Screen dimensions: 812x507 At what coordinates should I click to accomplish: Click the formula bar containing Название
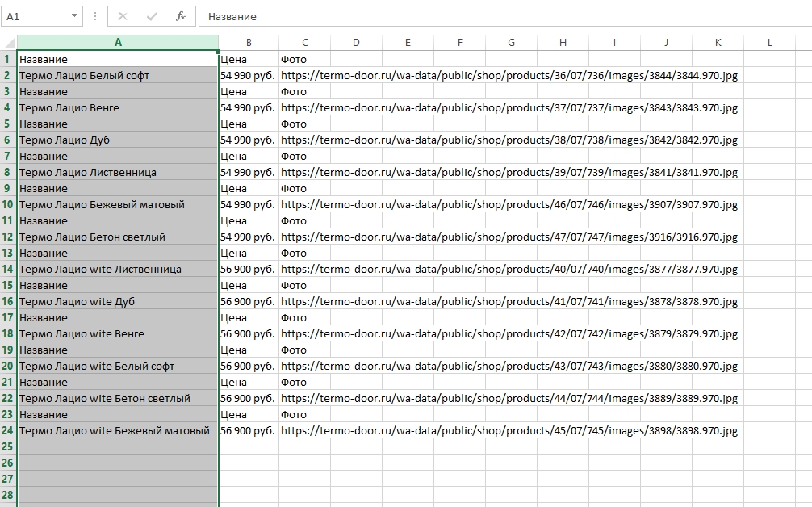pyautogui.click(x=505, y=17)
